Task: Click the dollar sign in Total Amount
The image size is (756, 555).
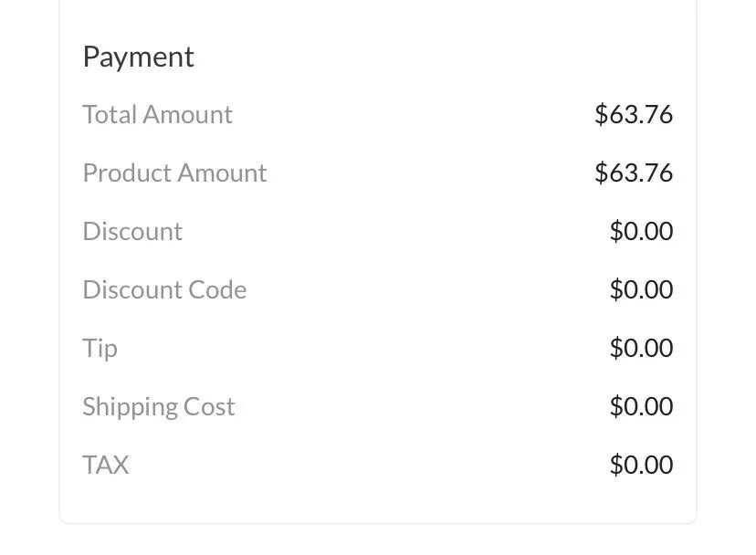Action: 601,115
